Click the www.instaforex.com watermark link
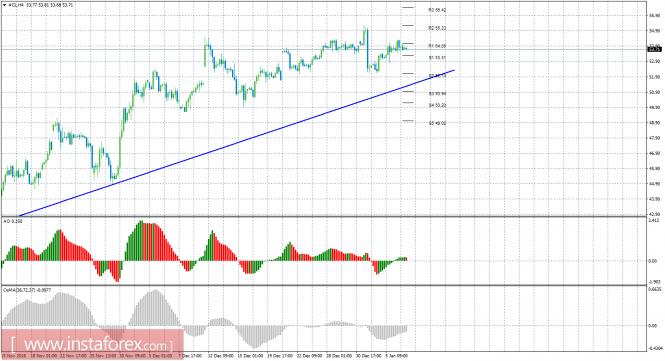The image size is (665, 361). [92, 344]
